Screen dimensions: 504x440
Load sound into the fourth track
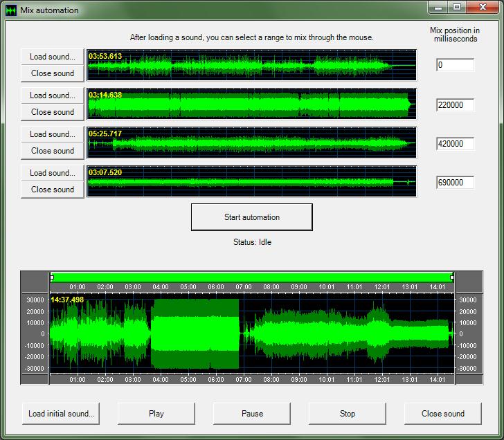(53, 173)
